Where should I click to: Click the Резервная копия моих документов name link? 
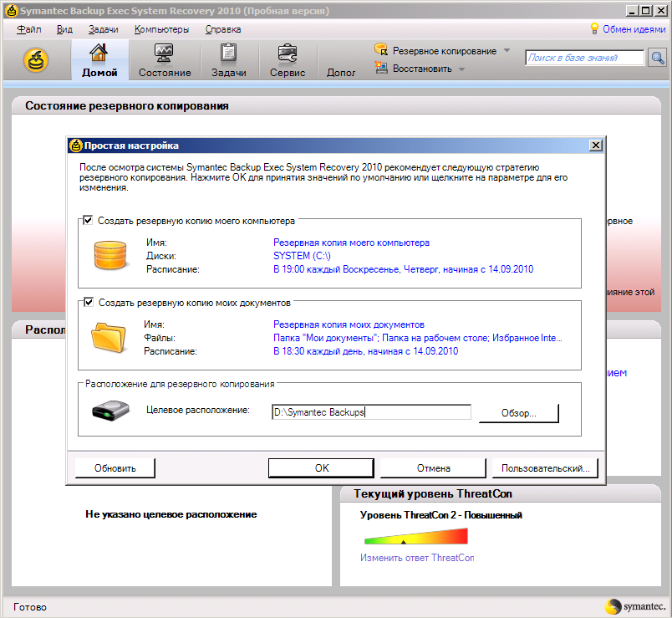click(349, 324)
